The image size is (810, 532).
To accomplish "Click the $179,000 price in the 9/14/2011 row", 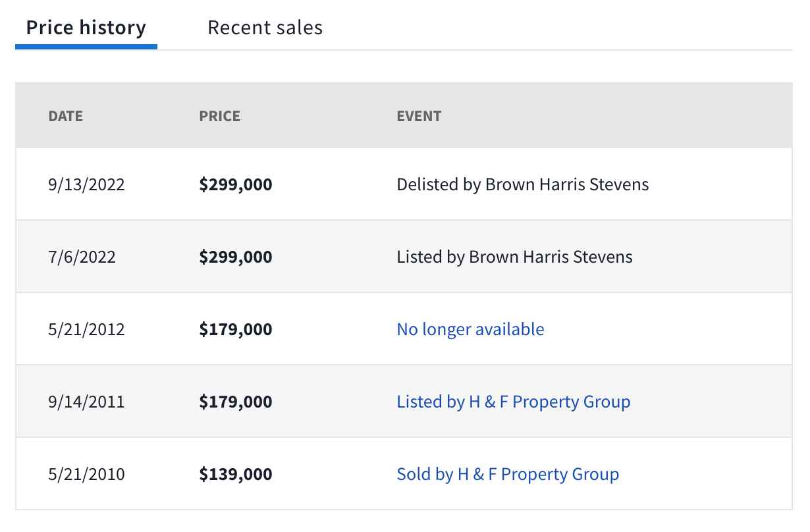I will pos(236,401).
